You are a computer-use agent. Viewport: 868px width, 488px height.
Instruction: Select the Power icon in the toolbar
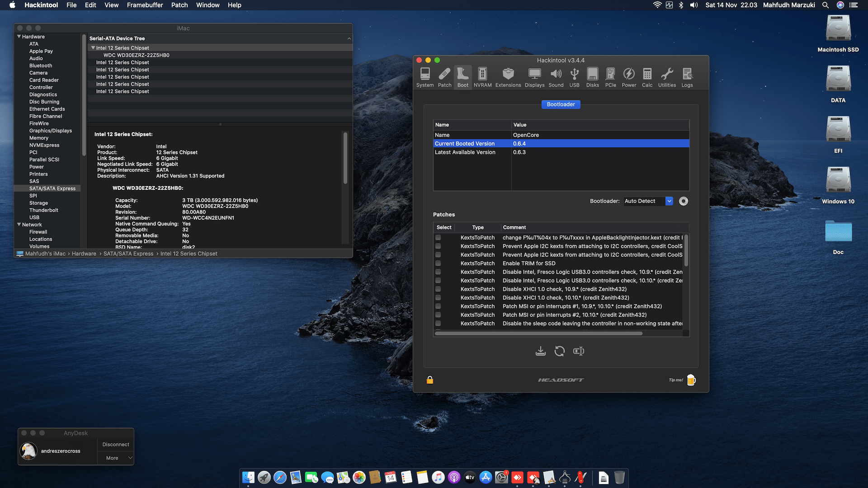tap(629, 77)
